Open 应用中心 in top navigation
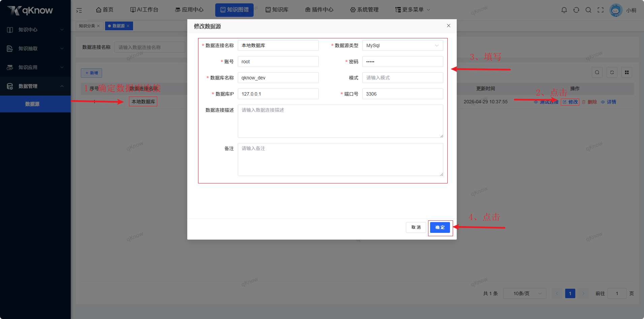This screenshot has width=644, height=319. (x=189, y=10)
